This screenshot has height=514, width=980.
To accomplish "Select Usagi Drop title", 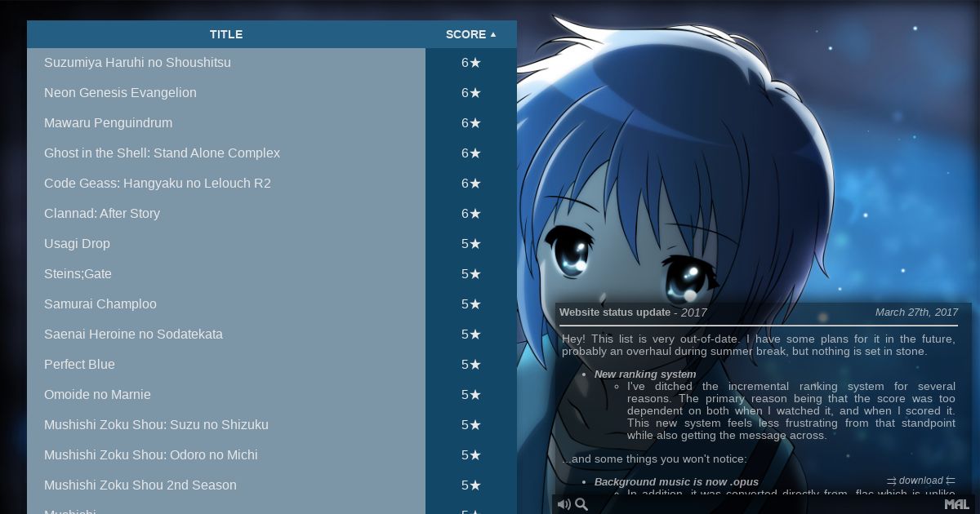I will click(77, 244).
